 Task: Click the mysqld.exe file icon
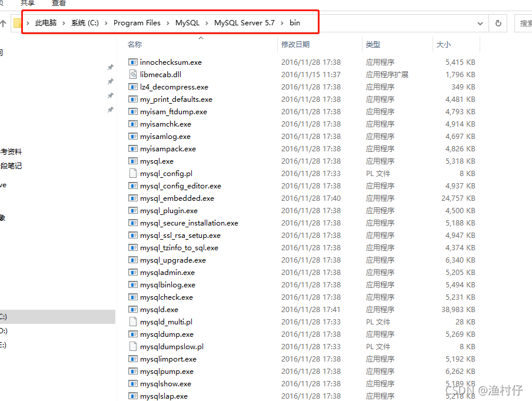coord(132,309)
